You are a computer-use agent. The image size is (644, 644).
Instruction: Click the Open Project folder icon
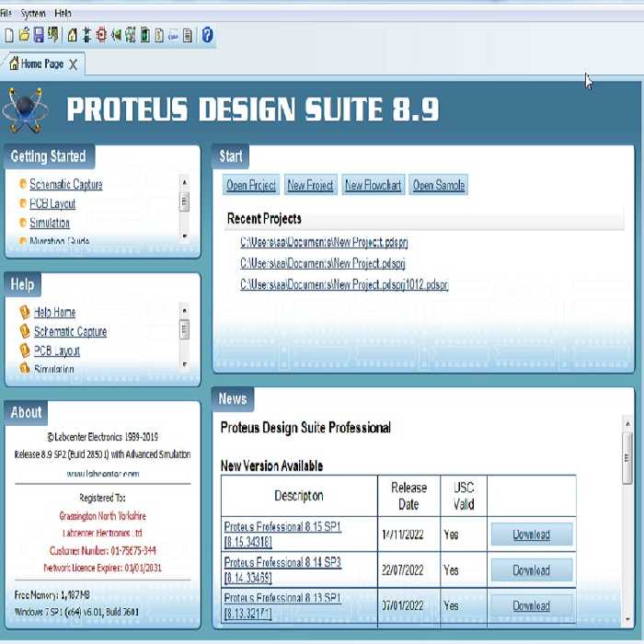(x=24, y=35)
